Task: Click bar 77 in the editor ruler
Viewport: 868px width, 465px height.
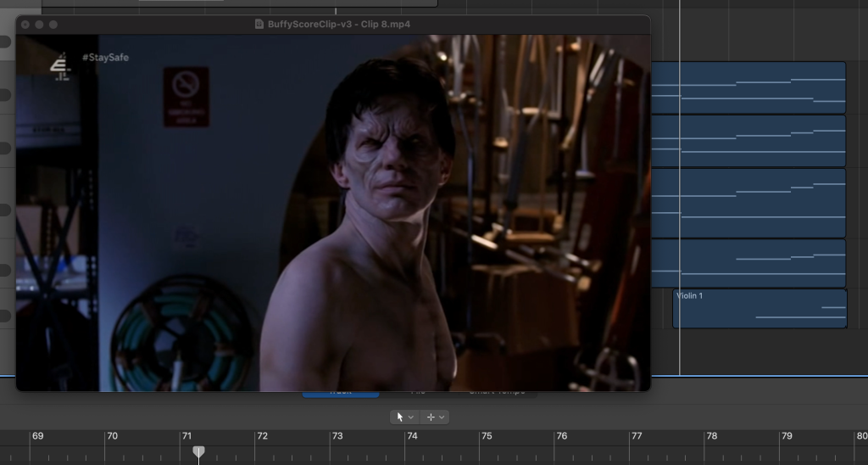Action: 637,436
